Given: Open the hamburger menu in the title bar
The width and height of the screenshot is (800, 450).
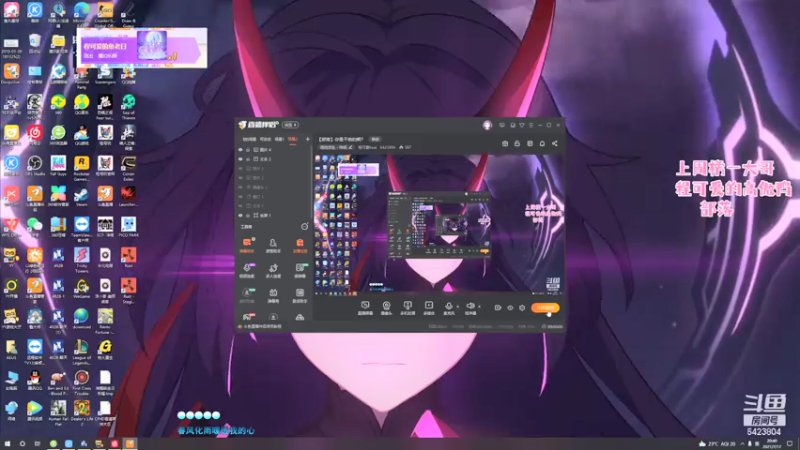Looking at the screenshot, I should pyautogui.click(x=531, y=125).
